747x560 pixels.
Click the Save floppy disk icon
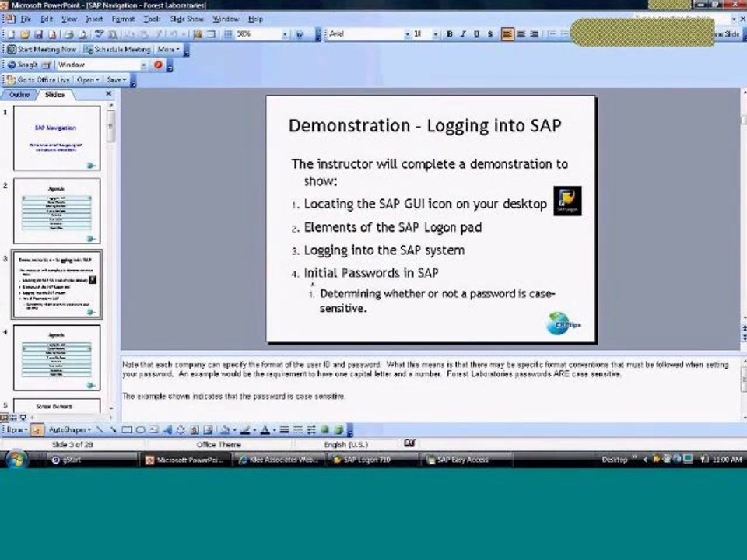click(x=39, y=34)
